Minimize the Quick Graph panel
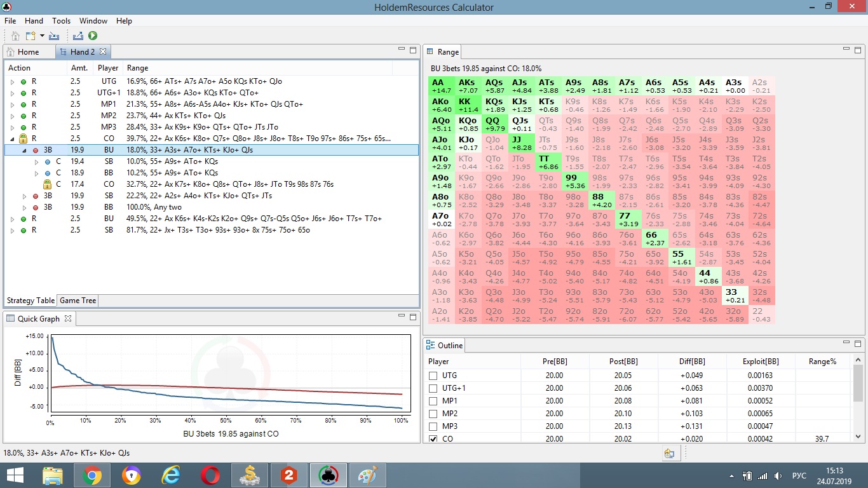 click(x=402, y=316)
